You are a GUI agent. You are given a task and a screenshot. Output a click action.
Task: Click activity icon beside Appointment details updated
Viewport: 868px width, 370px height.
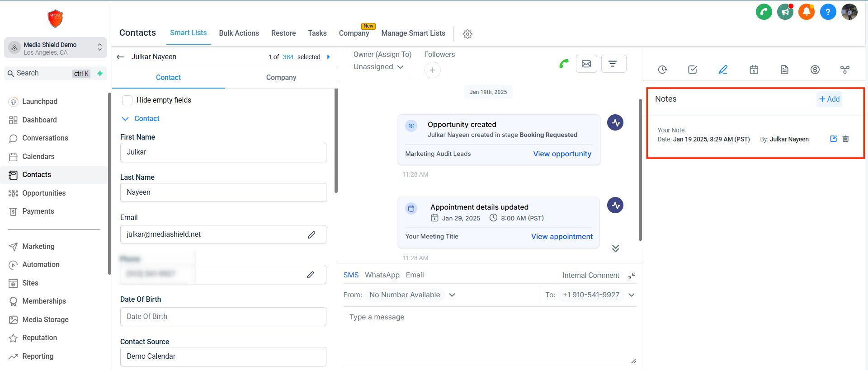[615, 205]
